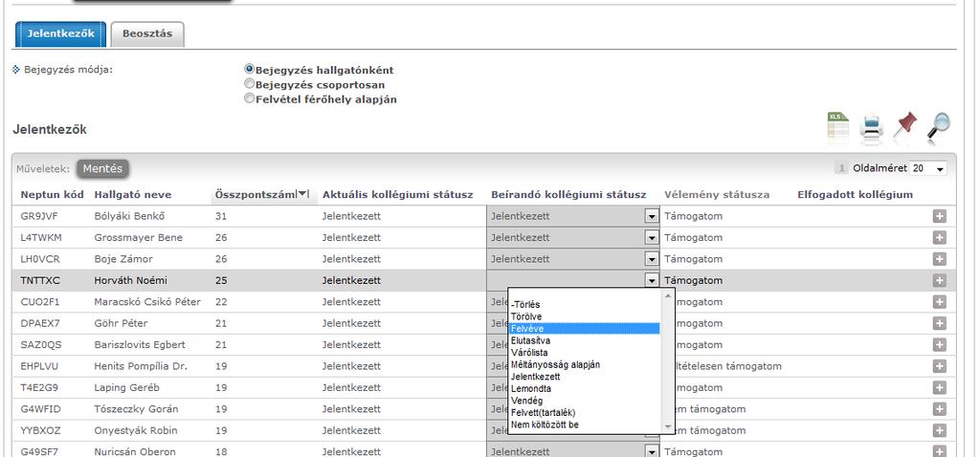Expand plus icon in Bólyáki Benkő row
Image resolution: width=980 pixels, height=457 pixels.
pyautogui.click(x=939, y=216)
